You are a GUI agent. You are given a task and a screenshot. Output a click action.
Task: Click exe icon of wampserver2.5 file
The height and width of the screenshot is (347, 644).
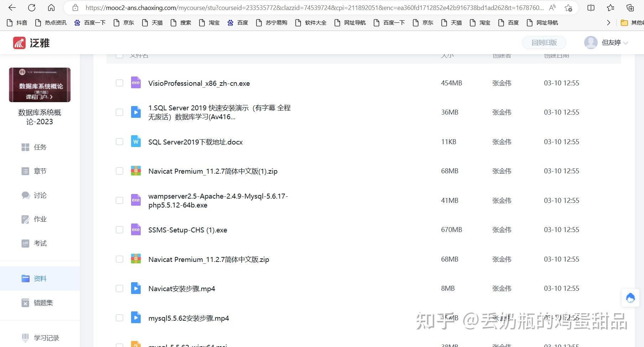136,200
